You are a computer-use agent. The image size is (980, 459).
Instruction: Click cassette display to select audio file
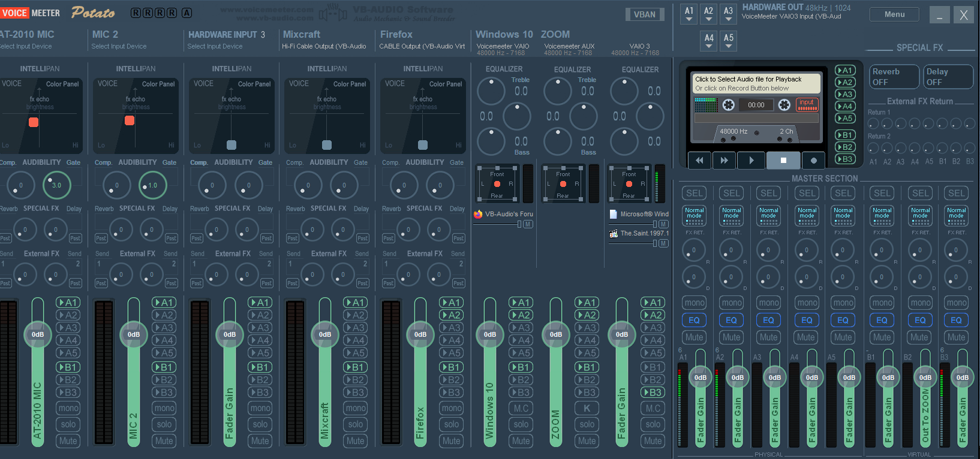pyautogui.click(x=756, y=83)
